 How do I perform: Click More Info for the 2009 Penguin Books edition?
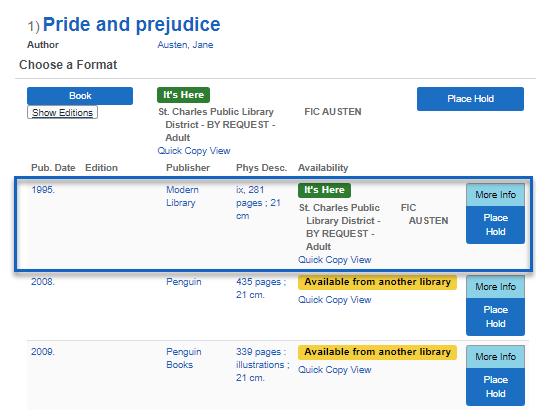(x=495, y=357)
